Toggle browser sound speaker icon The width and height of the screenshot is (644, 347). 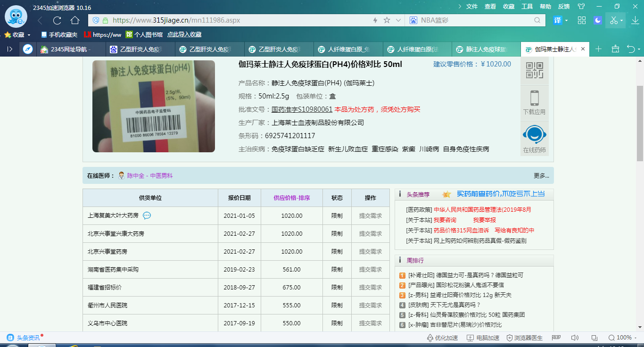point(575,338)
